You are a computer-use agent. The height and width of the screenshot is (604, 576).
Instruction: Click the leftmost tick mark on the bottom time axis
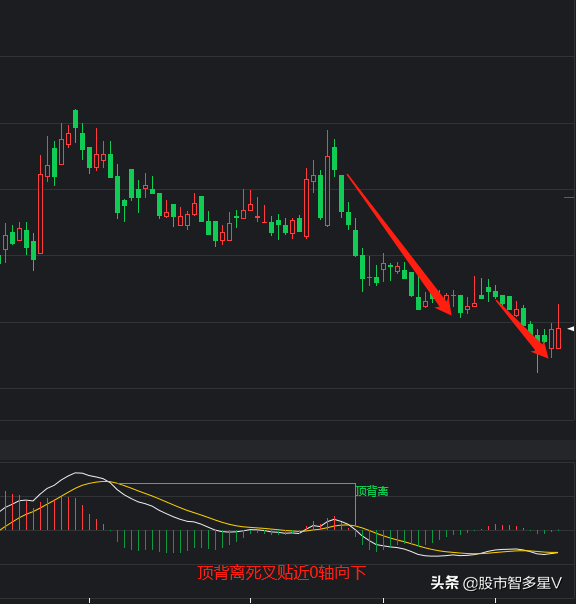point(89,600)
